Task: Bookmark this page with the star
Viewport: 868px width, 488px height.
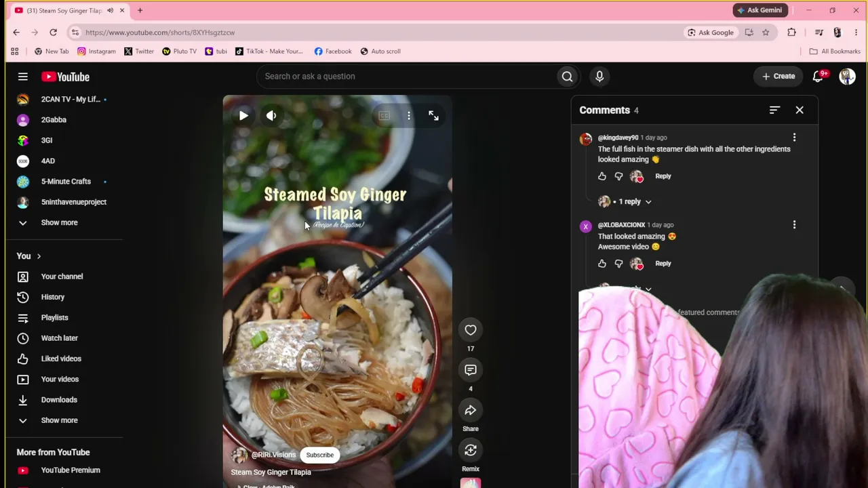Action: point(766,33)
